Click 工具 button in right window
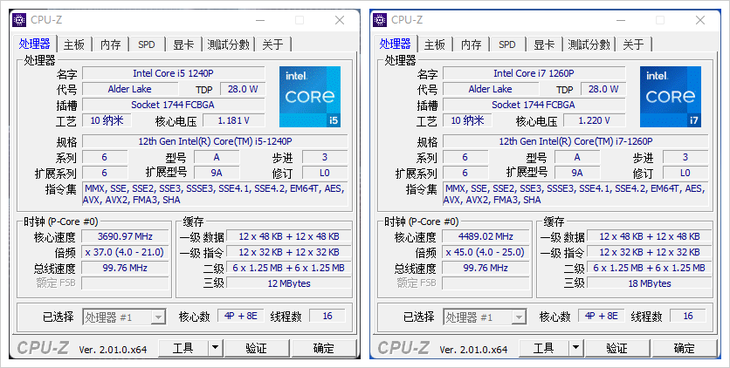The image size is (730, 368). [x=544, y=348]
